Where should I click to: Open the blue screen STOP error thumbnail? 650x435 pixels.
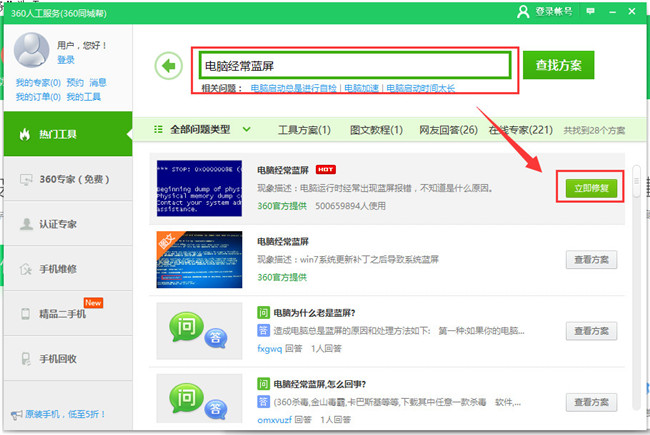click(x=199, y=188)
